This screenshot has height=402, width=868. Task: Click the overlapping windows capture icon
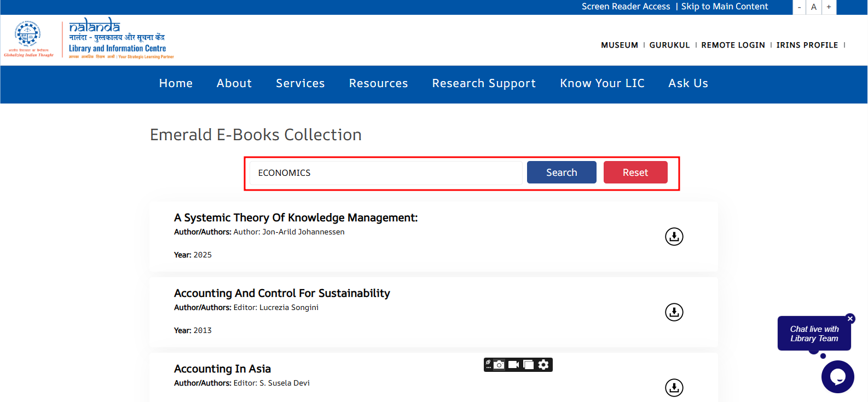(529, 365)
